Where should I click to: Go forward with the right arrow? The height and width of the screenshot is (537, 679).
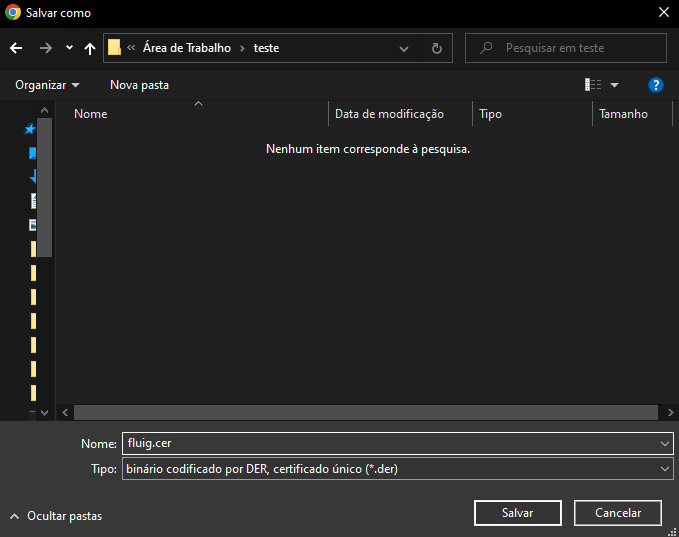coord(45,48)
